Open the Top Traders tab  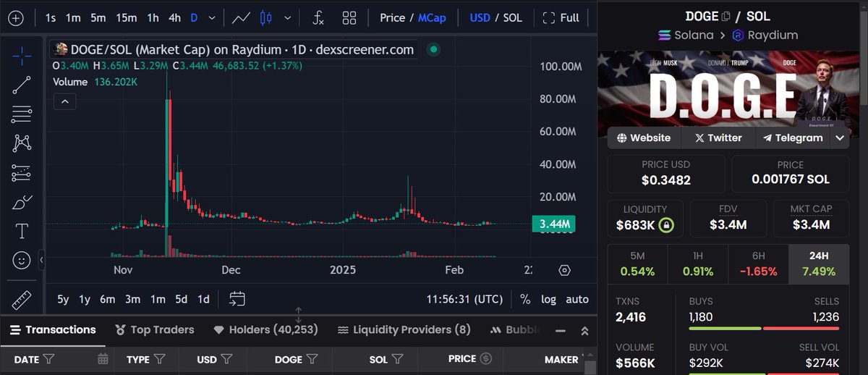click(x=155, y=329)
